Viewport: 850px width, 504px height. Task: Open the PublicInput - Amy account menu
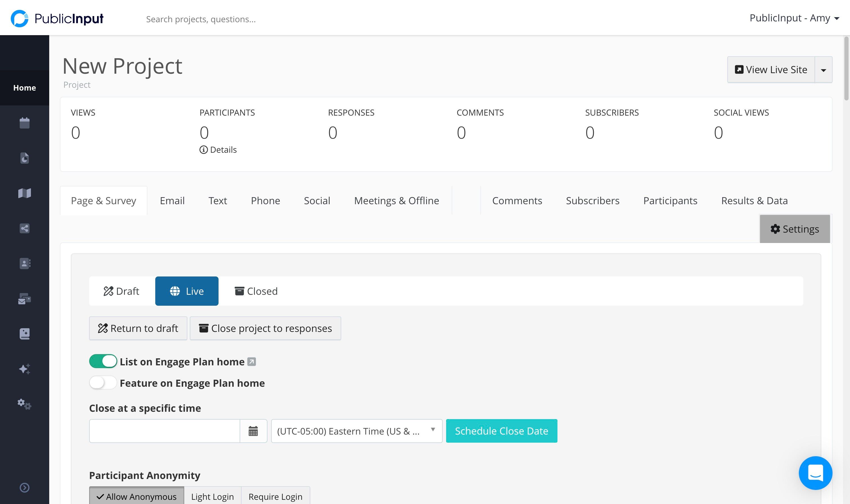[794, 18]
